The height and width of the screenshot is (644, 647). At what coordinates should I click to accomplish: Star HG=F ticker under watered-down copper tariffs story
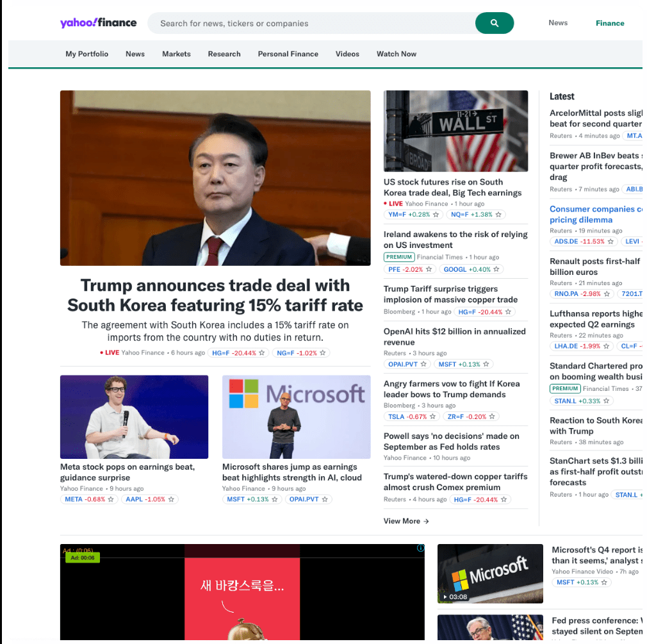point(504,500)
